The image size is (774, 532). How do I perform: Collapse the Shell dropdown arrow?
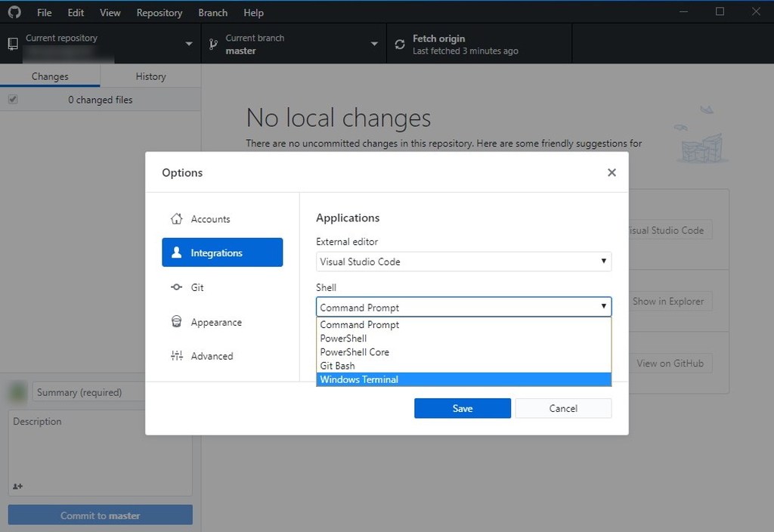603,307
